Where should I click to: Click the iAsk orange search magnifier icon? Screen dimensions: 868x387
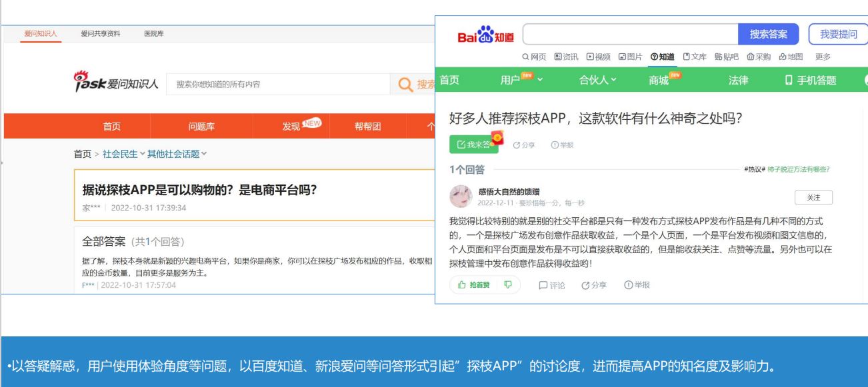[404, 84]
